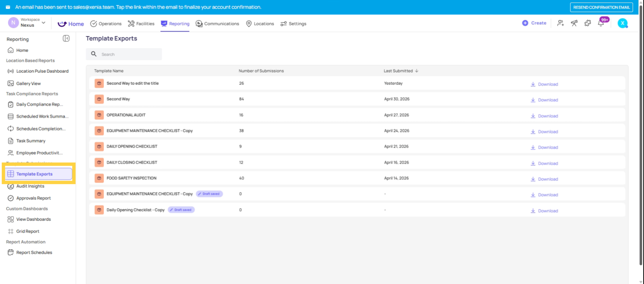Click template icon for DAILY CLOSING CHECKLIST
This screenshot has width=644, height=284.
[x=99, y=162]
